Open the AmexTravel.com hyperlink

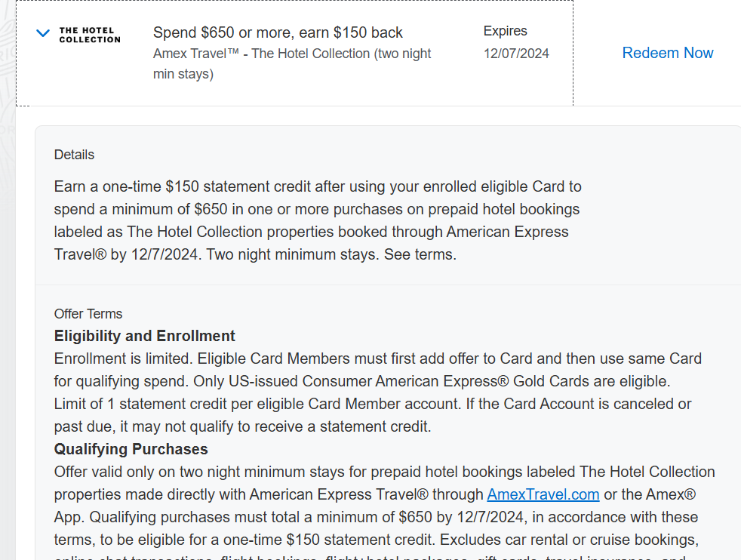click(543, 494)
